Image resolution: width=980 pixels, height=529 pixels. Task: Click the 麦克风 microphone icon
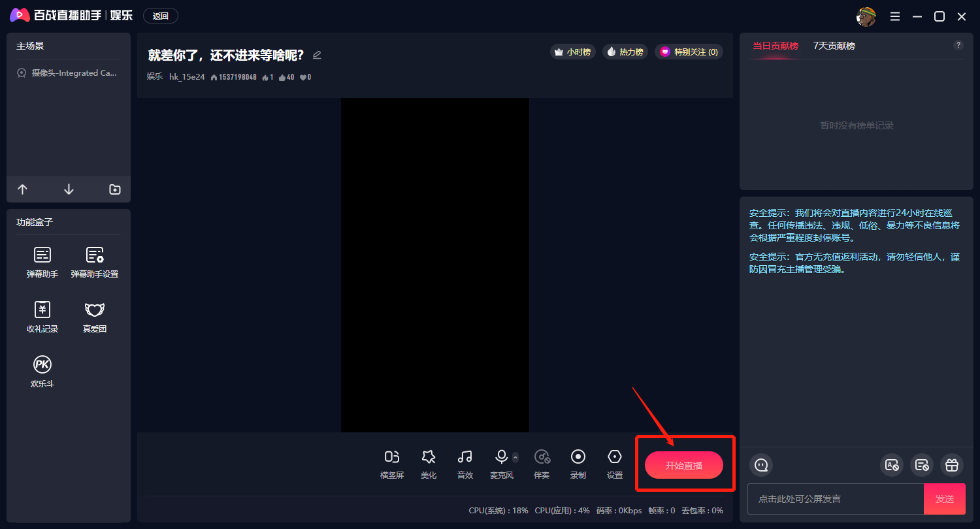pos(501,458)
